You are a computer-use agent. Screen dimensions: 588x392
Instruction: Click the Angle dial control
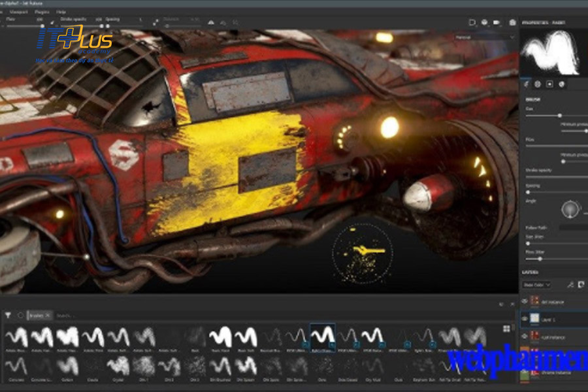[x=571, y=210]
